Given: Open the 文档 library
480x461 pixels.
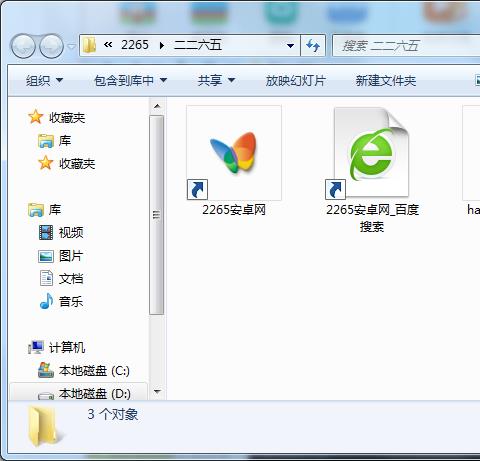Looking at the screenshot, I should 71,278.
